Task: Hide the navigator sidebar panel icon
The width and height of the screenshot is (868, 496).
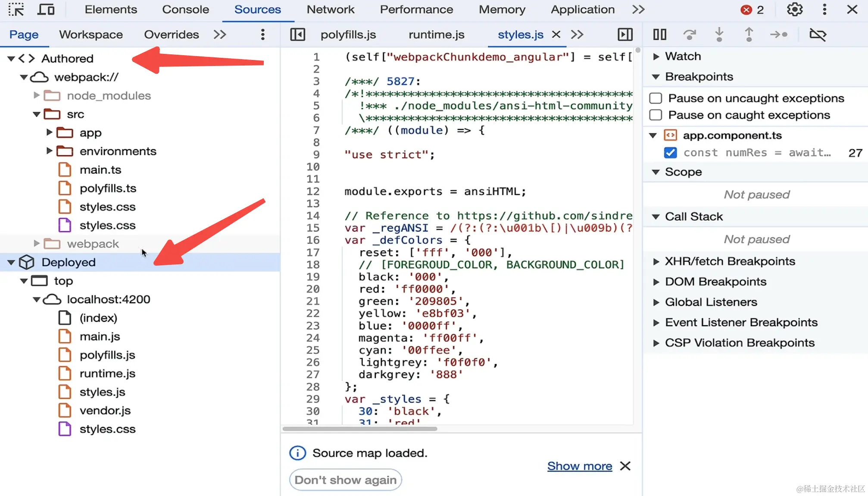Action: point(297,35)
